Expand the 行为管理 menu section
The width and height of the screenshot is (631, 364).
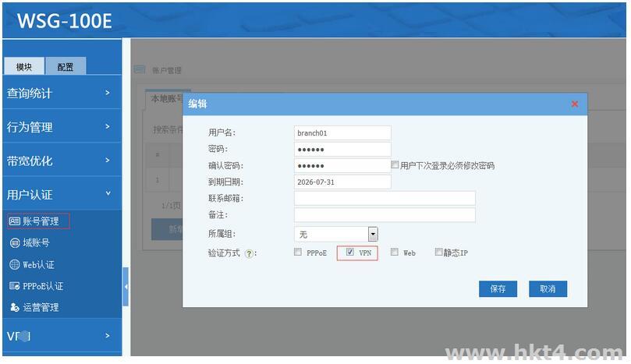(62, 127)
